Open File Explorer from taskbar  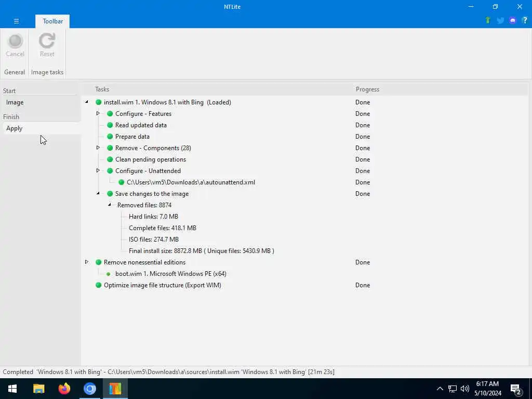(x=38, y=389)
